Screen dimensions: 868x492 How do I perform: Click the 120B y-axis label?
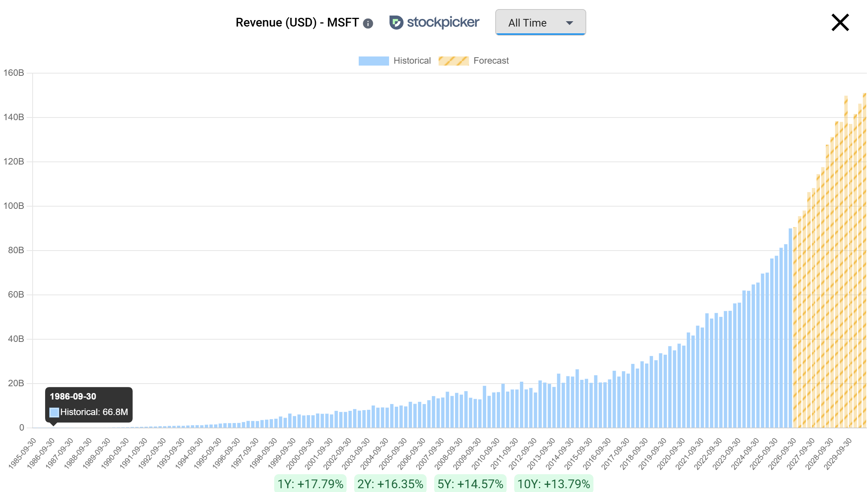coord(14,161)
